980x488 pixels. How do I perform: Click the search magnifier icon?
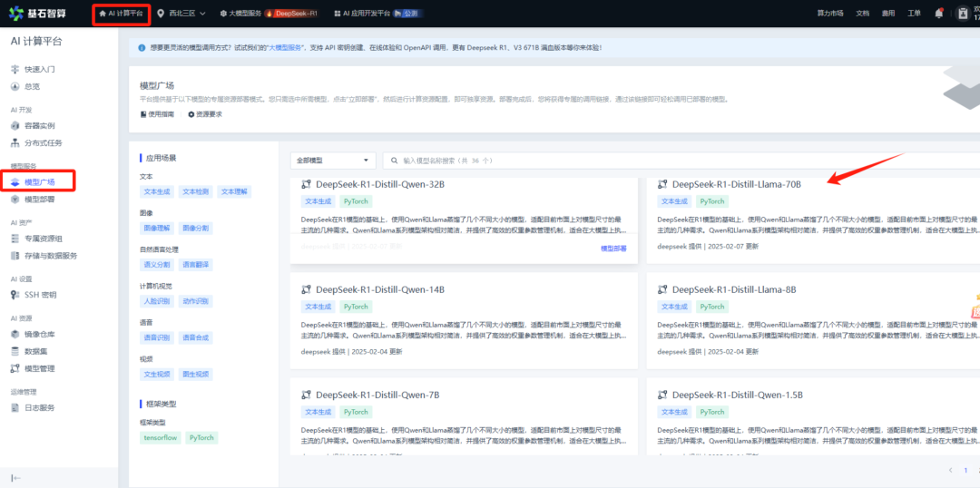[395, 161]
